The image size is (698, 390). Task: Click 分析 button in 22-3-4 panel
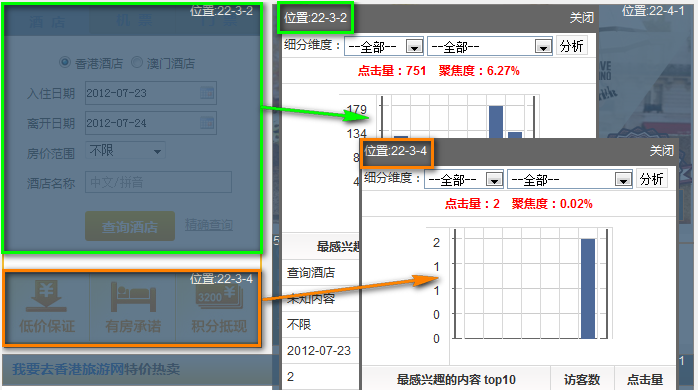[x=652, y=179]
